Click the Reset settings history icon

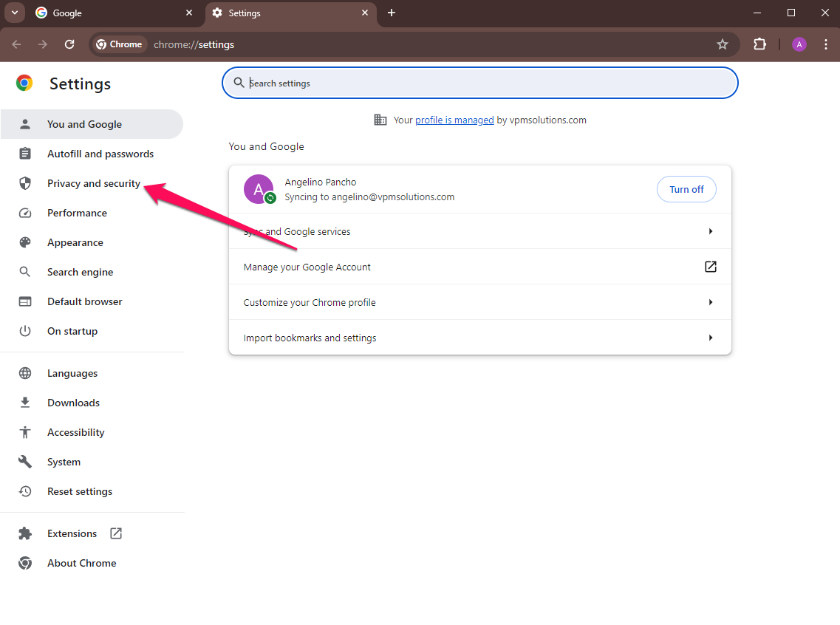point(25,491)
